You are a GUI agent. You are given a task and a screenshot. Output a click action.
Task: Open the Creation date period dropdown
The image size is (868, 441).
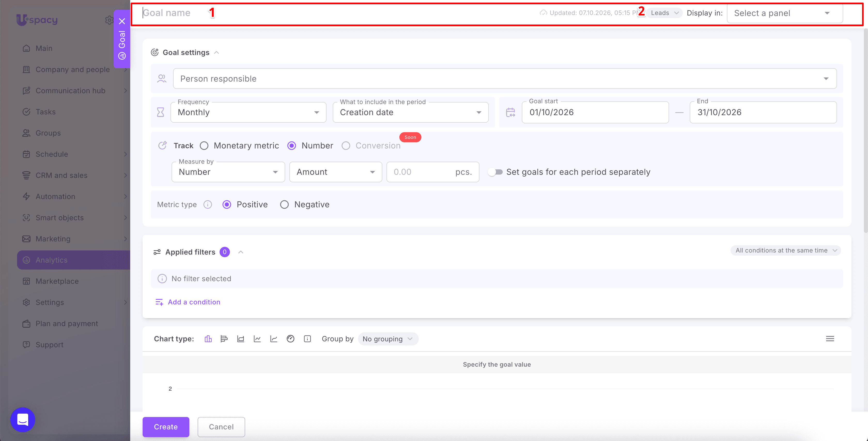pyautogui.click(x=410, y=113)
